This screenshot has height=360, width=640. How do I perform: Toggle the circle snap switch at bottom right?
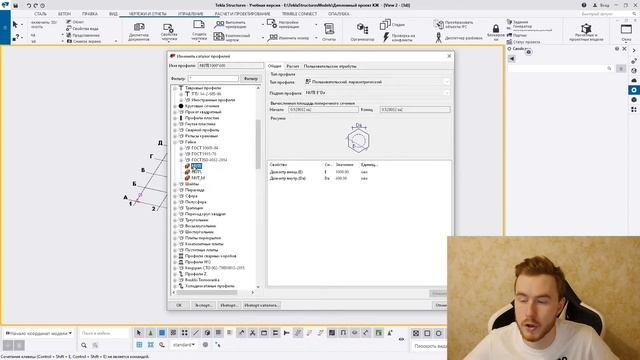[x=438, y=333]
